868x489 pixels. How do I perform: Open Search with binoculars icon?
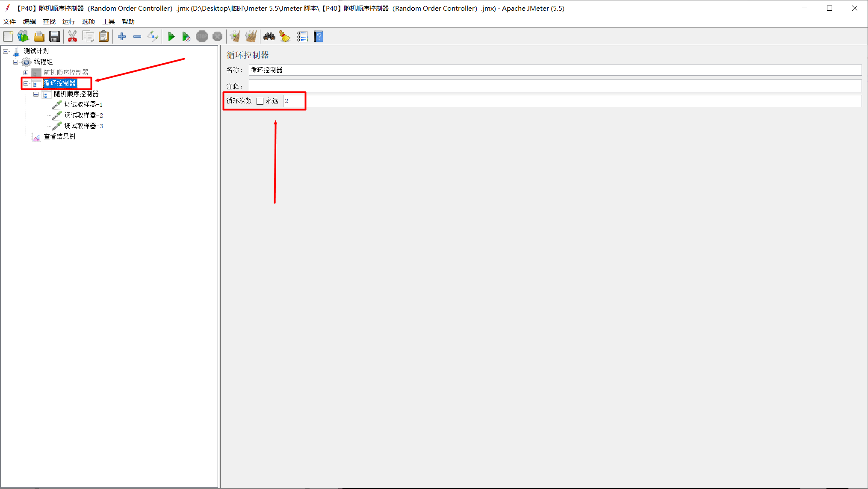tap(269, 37)
